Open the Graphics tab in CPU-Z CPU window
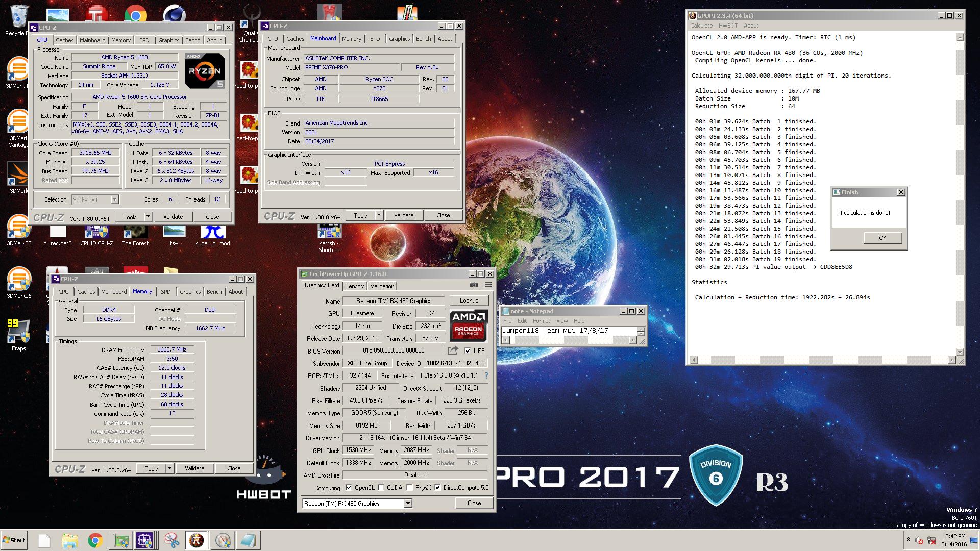 169,40
